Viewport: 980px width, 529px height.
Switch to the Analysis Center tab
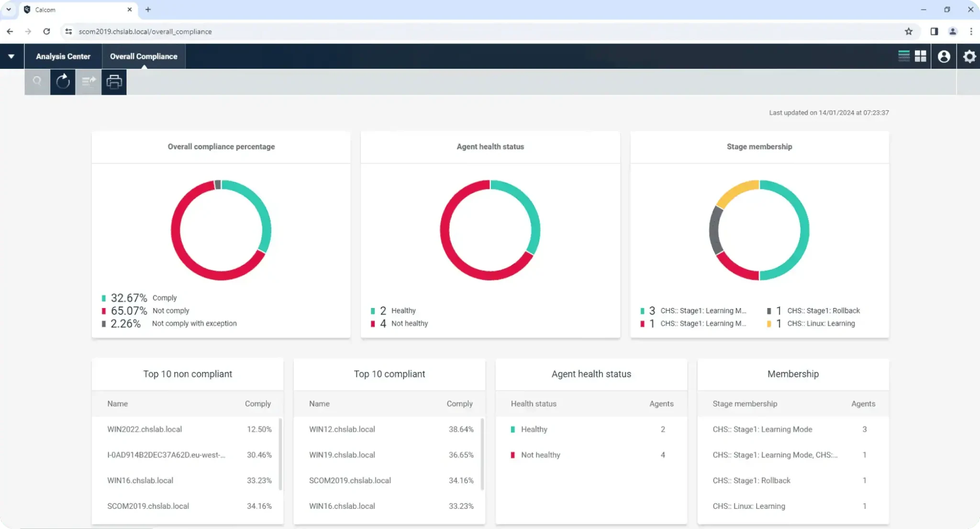click(63, 56)
